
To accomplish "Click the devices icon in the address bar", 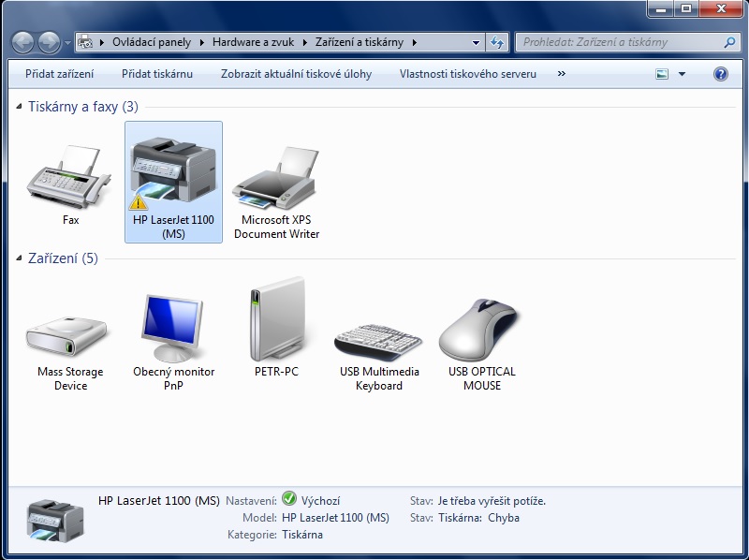I will coord(85,42).
